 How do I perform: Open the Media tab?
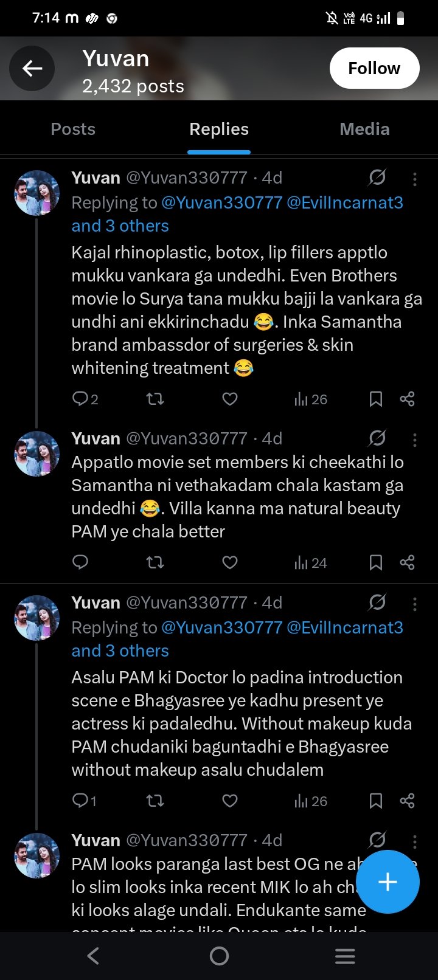point(364,129)
